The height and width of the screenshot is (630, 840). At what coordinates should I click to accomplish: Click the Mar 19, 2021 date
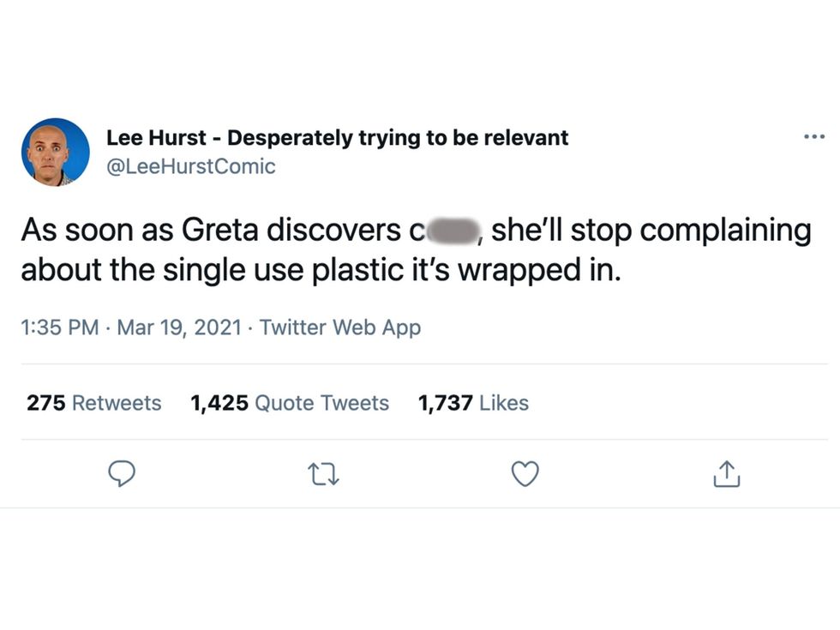point(179,327)
